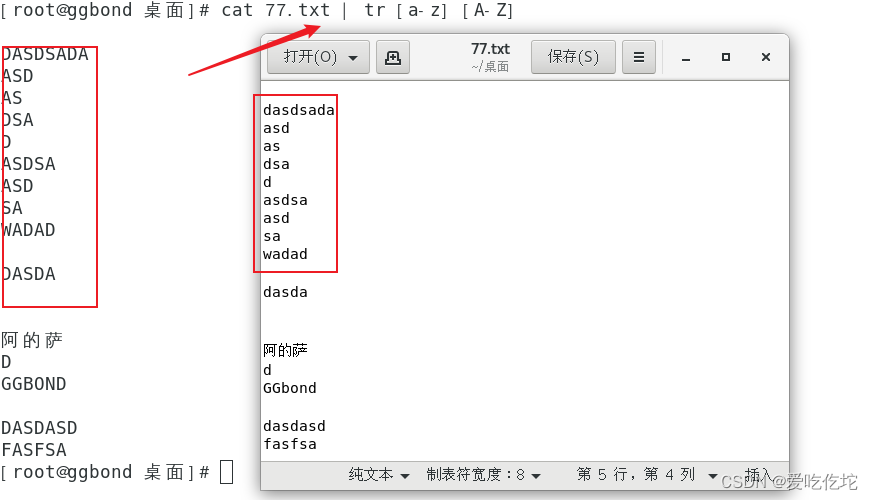
Task: Click the 77.txt title in the header bar
Action: pyautogui.click(x=490, y=49)
